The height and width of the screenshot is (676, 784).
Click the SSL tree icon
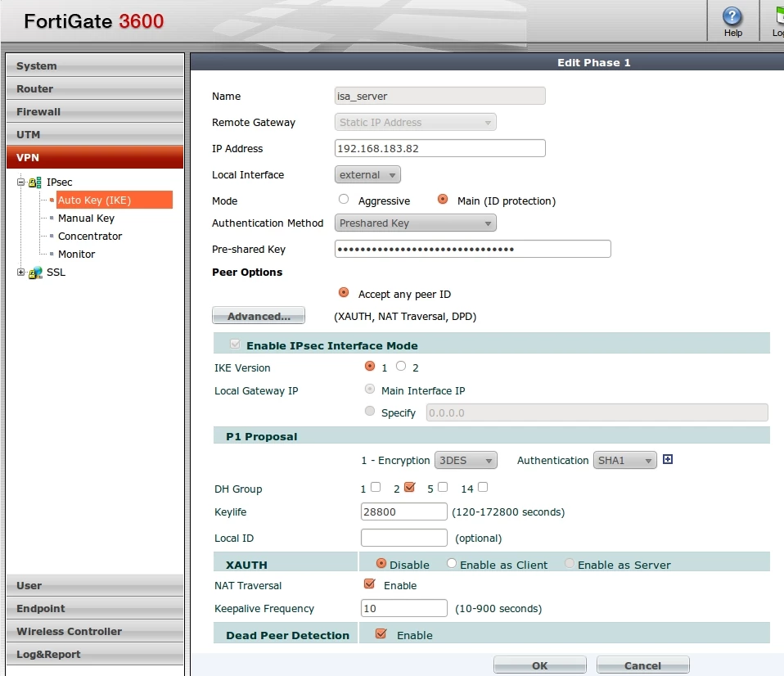35,273
